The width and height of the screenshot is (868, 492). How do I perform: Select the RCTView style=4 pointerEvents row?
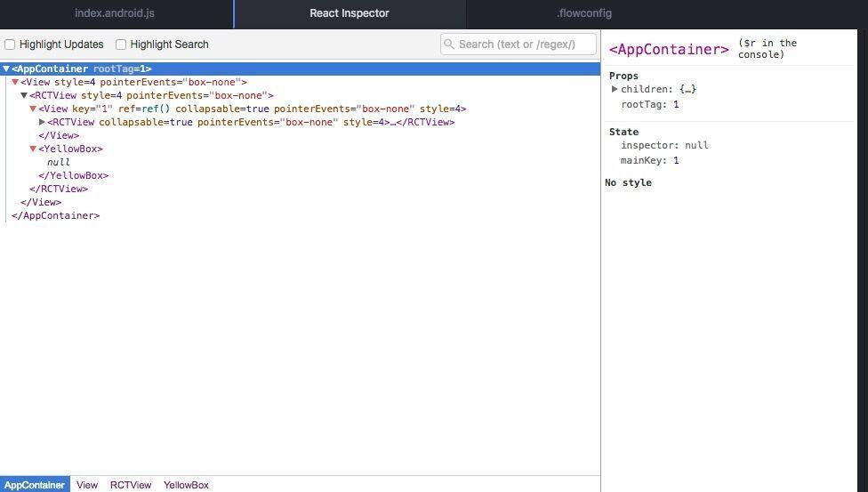tap(151, 95)
